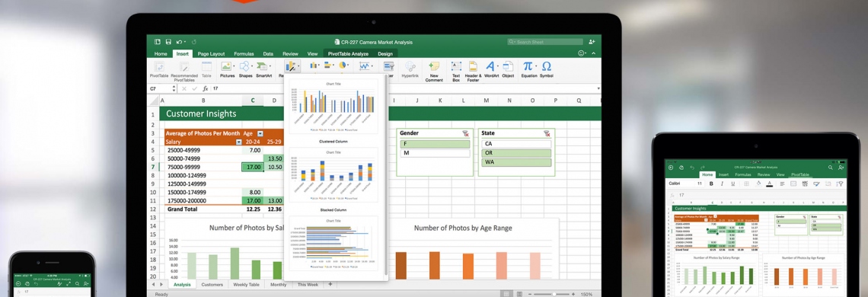Switch to the Page Layout ribbon tab
Viewport: 868px width, 297px height.
[x=211, y=54]
